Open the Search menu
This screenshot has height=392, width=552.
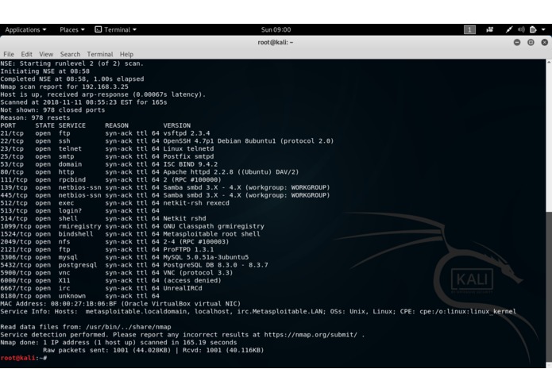click(70, 54)
